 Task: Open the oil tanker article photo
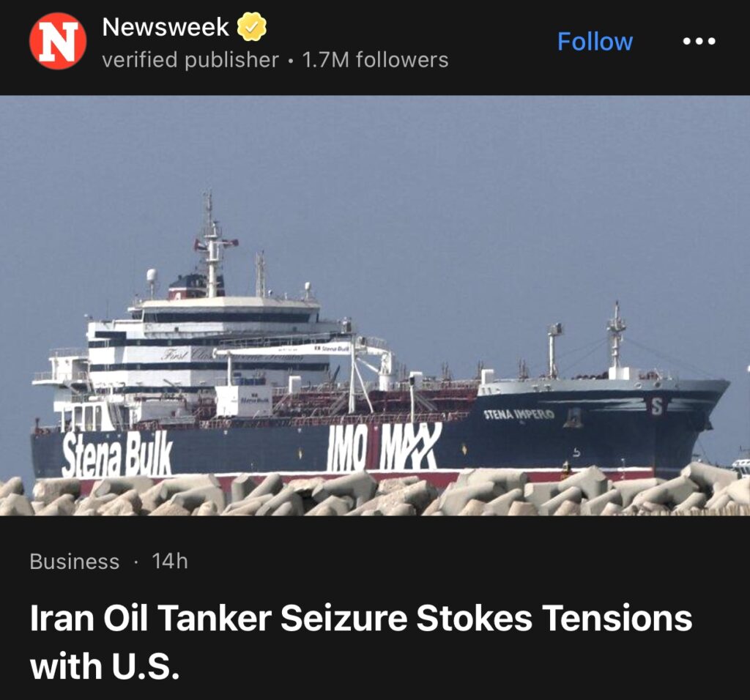click(375, 305)
